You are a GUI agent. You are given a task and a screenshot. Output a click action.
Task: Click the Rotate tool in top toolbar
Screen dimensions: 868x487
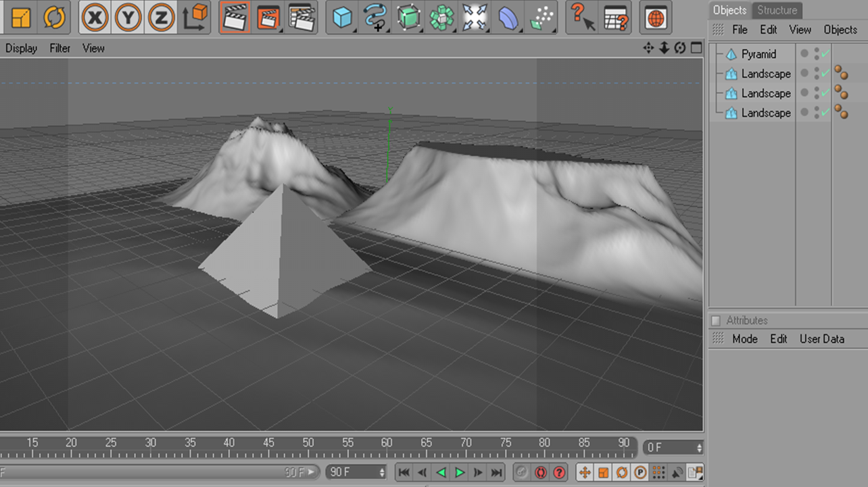pyautogui.click(x=54, y=18)
